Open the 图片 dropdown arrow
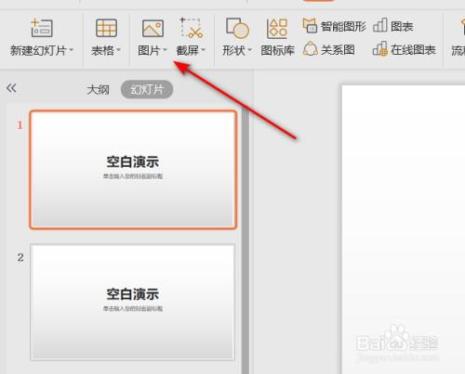465x374 pixels. point(165,51)
